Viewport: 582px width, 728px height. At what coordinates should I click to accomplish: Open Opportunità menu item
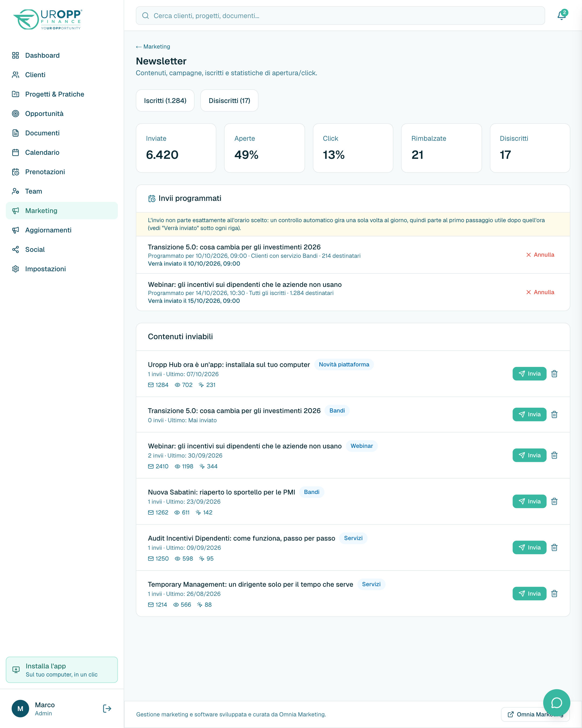(x=62, y=114)
